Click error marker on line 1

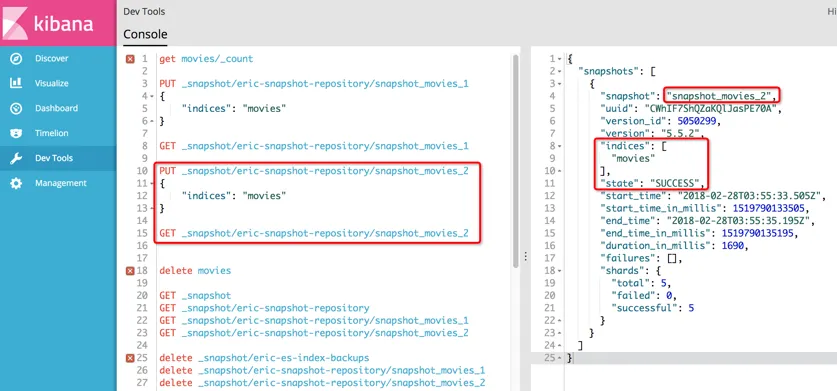pos(130,59)
